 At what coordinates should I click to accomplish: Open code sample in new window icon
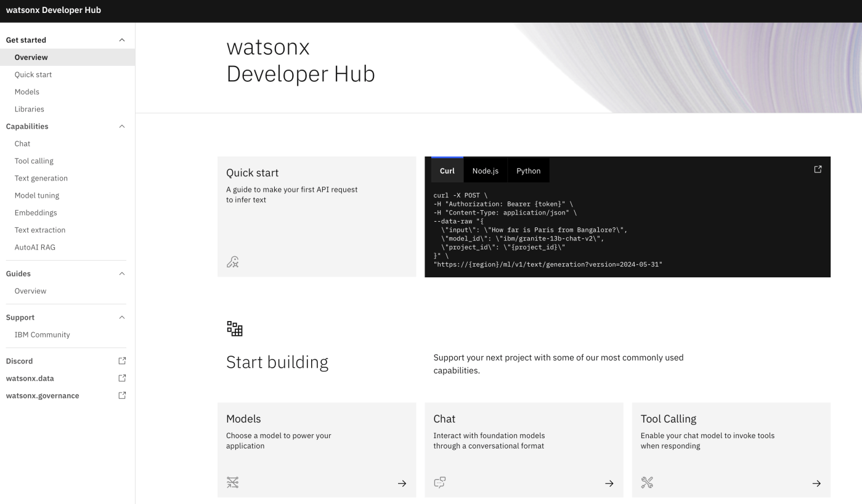[818, 169]
